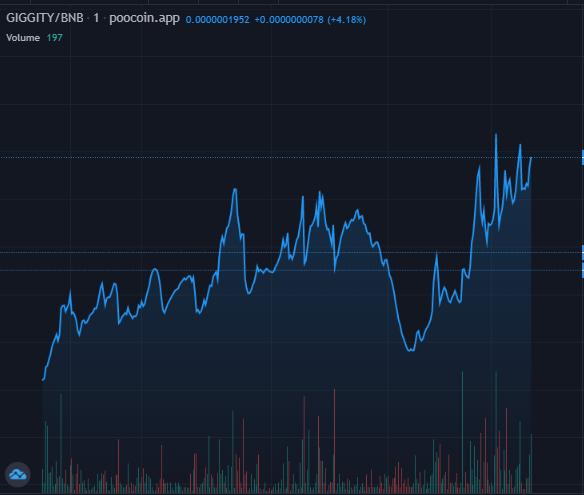
Task: Click the TradingView logo icon
Action: pos(18,475)
